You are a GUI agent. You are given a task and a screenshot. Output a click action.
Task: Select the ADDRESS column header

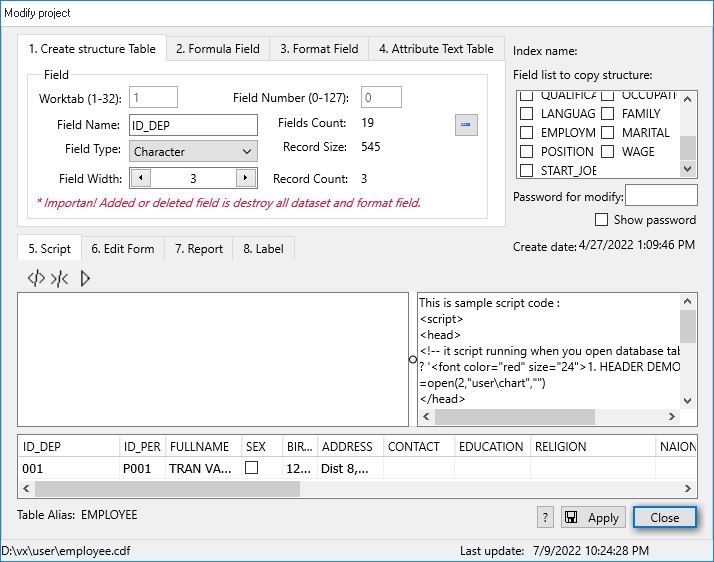point(351,446)
